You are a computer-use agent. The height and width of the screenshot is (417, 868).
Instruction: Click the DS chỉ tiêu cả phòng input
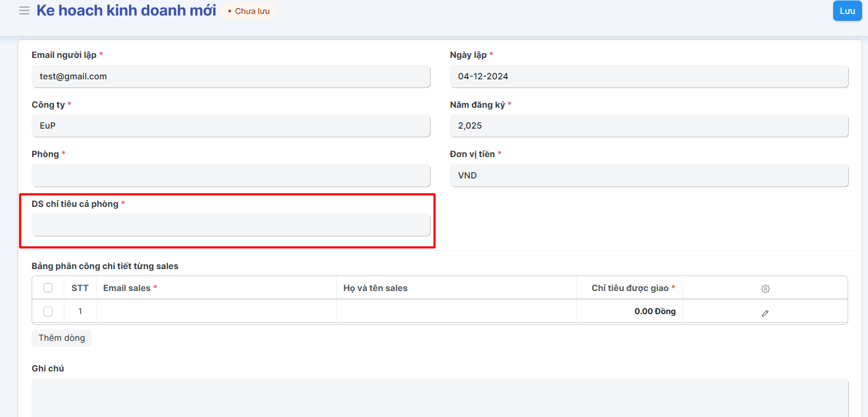(231, 225)
